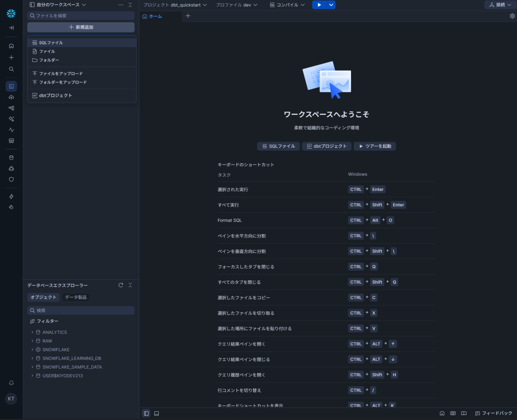
Task: Open the フィードバック button
Action: [494, 413]
